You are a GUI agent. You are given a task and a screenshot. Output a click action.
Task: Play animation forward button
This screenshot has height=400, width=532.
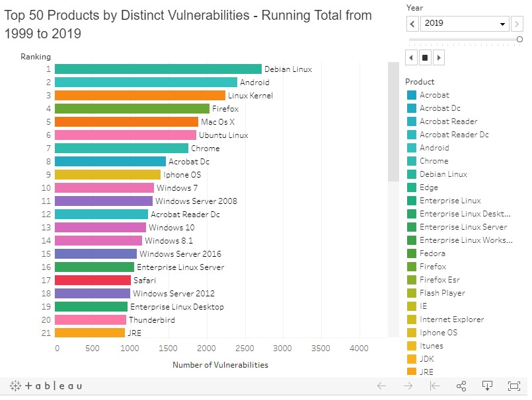point(439,57)
